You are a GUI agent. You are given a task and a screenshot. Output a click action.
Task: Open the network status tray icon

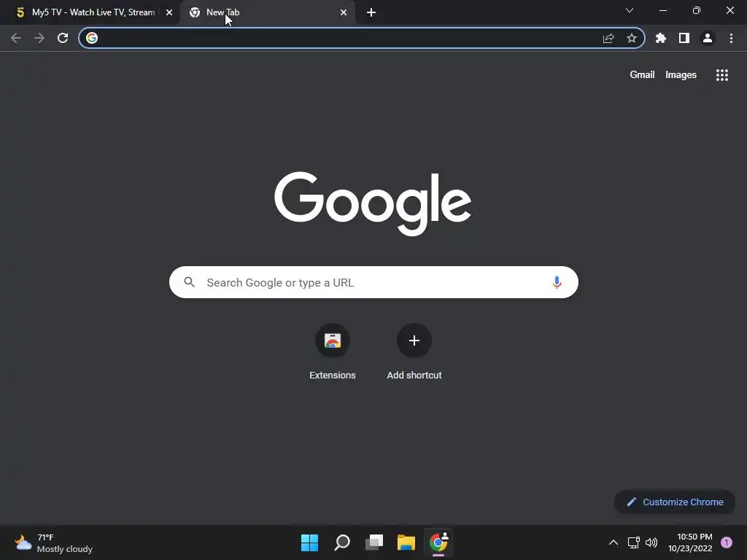(633, 542)
